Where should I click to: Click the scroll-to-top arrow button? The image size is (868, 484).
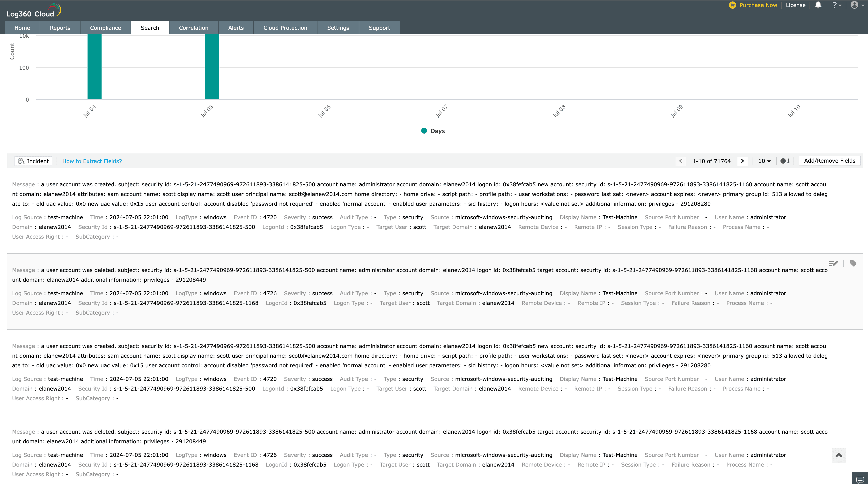[x=839, y=455]
